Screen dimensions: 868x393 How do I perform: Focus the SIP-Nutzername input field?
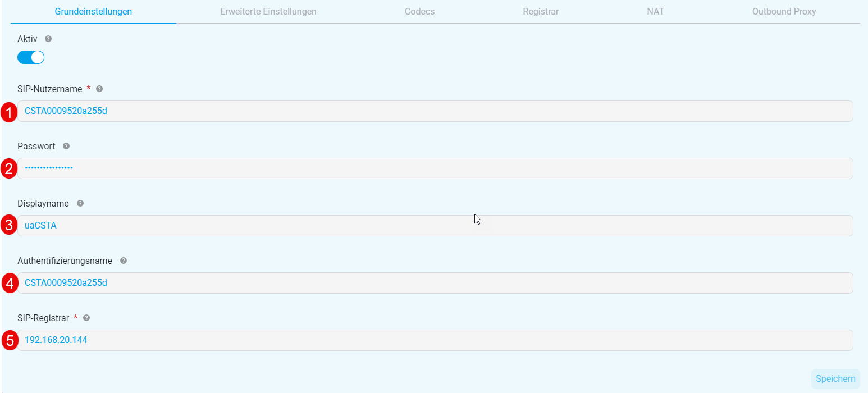[x=435, y=111]
